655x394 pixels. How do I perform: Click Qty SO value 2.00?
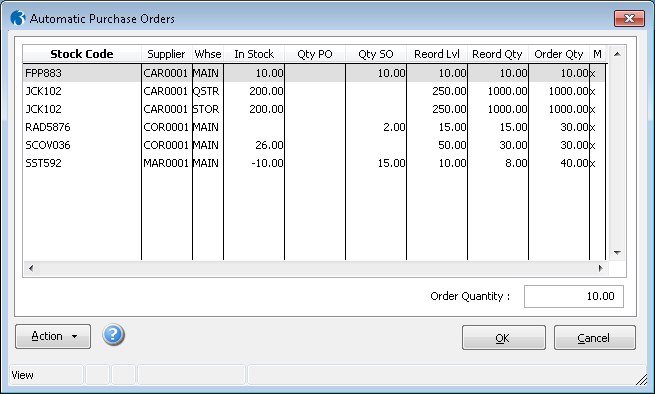click(x=394, y=127)
